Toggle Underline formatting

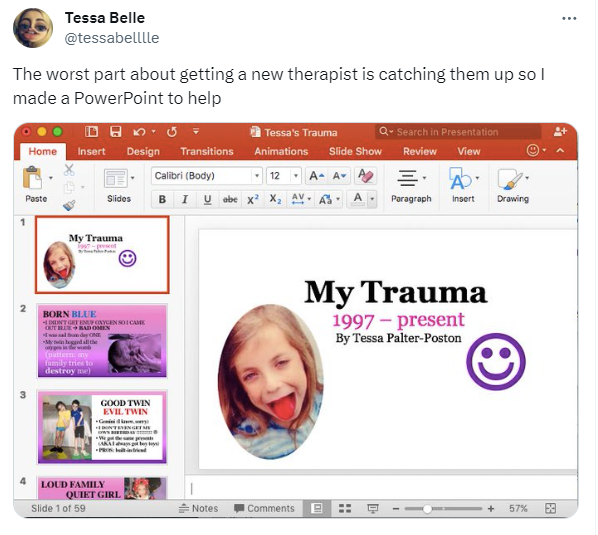(207, 199)
